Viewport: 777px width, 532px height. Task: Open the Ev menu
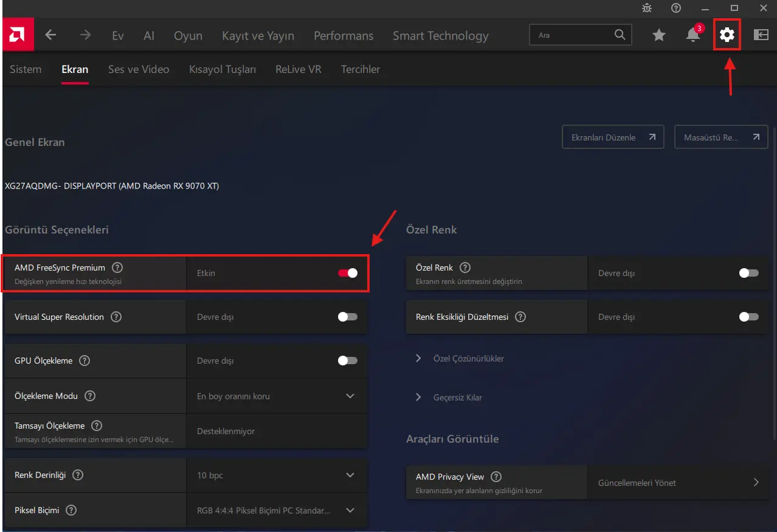118,36
